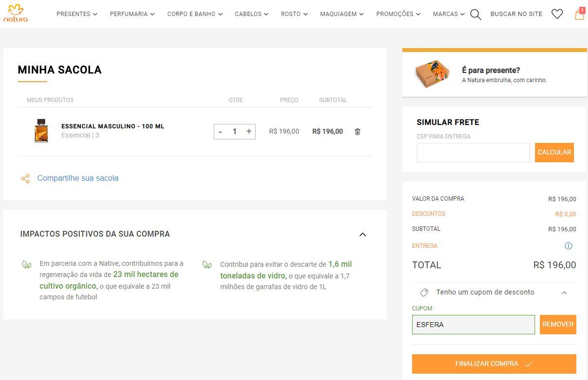Click the leaf icon beside Native partnership text

[27, 265]
